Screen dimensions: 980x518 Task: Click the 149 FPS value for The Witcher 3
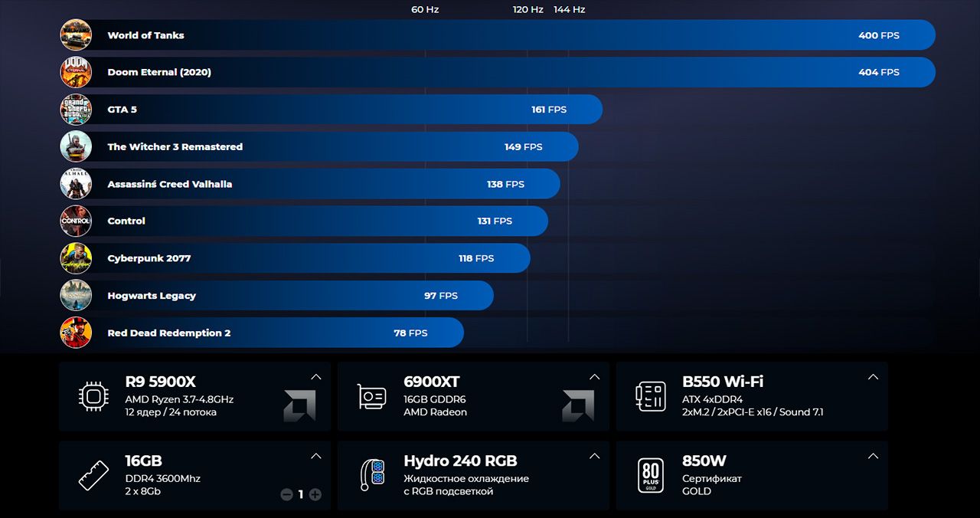pyautogui.click(x=524, y=146)
